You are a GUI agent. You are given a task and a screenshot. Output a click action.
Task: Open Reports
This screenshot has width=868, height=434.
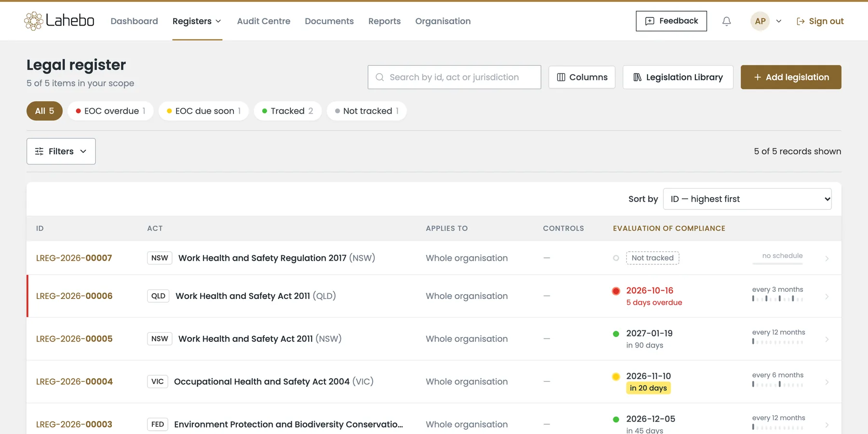click(384, 21)
